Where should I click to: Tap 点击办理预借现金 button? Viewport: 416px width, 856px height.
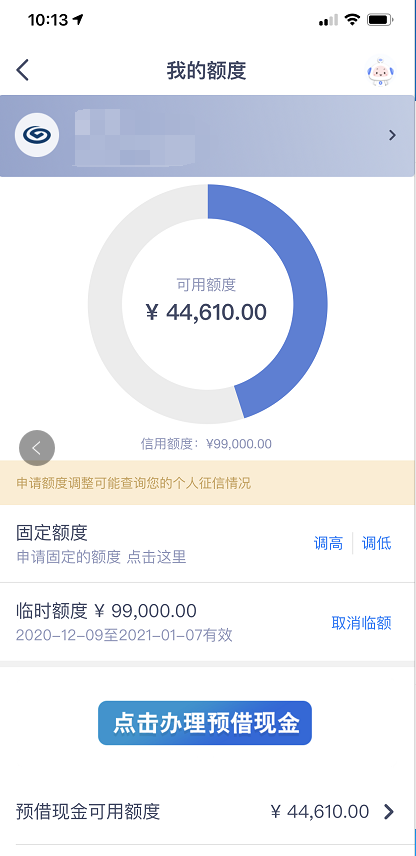pyautogui.click(x=205, y=723)
